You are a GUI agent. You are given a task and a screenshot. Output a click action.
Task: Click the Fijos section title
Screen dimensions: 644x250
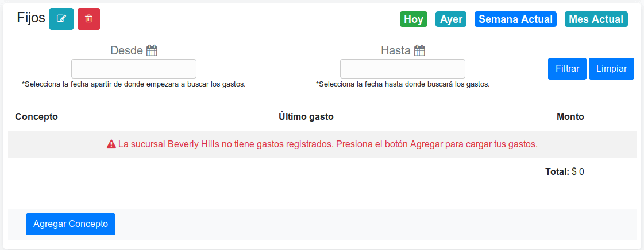[x=31, y=18]
